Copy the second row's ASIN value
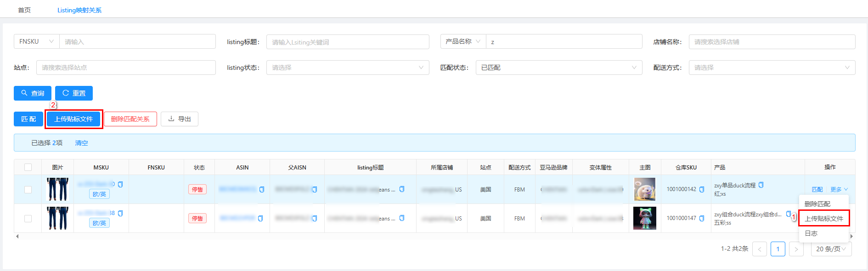The height and width of the screenshot is (271, 868). point(260,218)
